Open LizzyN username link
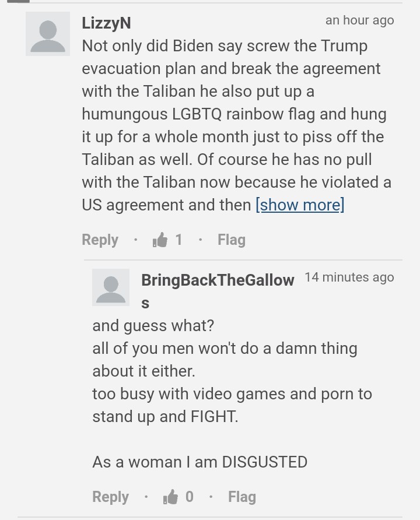This screenshot has width=420, height=520. (106, 23)
